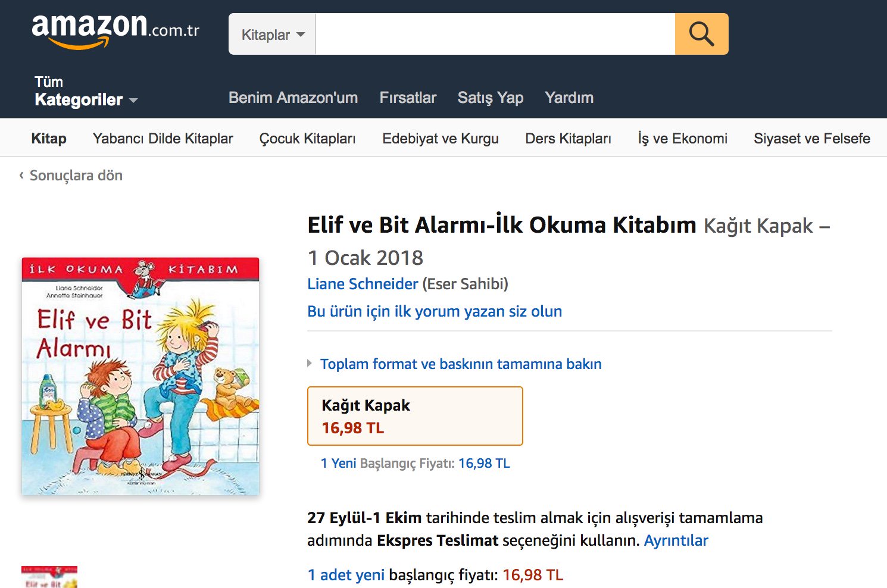Click the orange search magnifier button
Screen dimensions: 887x588
click(701, 34)
